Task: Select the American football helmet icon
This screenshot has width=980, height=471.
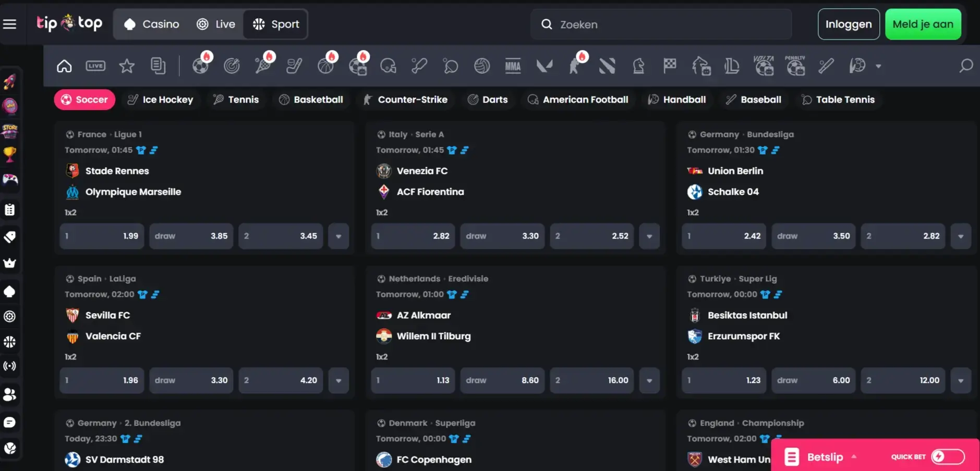Action: click(x=388, y=66)
